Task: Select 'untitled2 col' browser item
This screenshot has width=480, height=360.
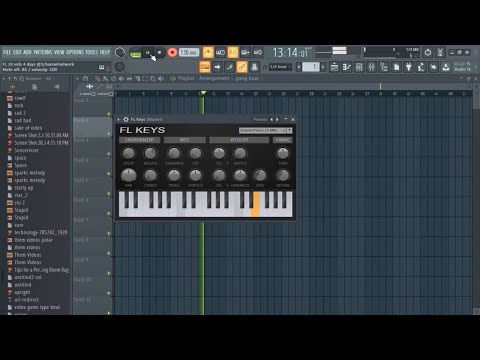Action: point(28,277)
